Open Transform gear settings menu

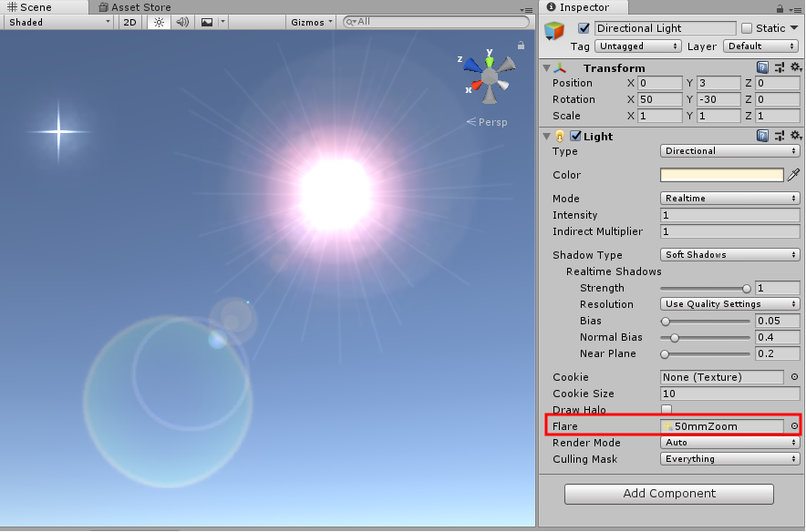tap(796, 67)
